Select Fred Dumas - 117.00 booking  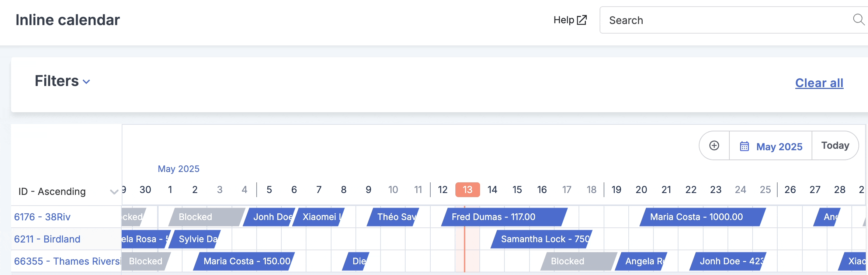(504, 217)
